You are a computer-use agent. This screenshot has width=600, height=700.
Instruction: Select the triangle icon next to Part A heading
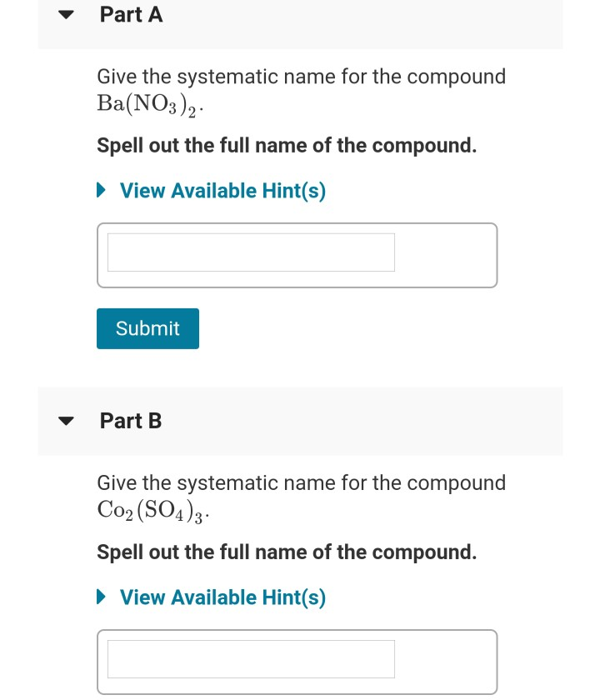tap(66, 14)
